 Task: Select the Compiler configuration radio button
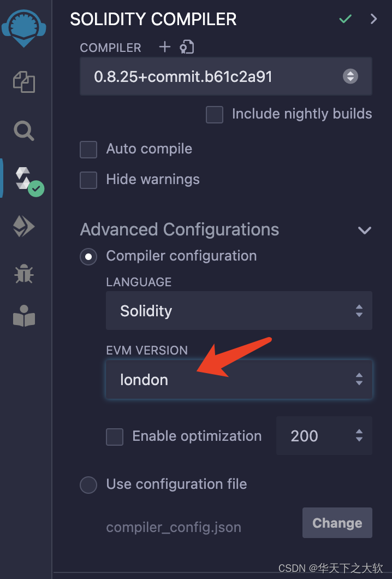point(88,257)
